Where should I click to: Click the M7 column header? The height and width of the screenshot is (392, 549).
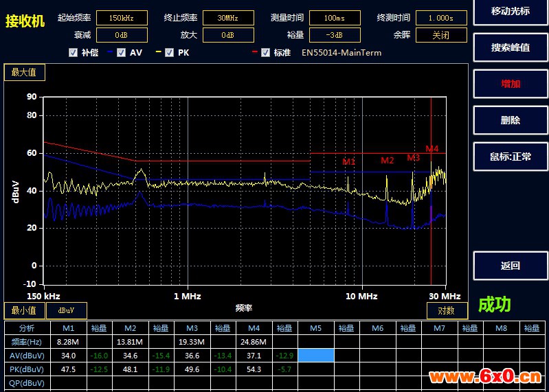[440, 328]
